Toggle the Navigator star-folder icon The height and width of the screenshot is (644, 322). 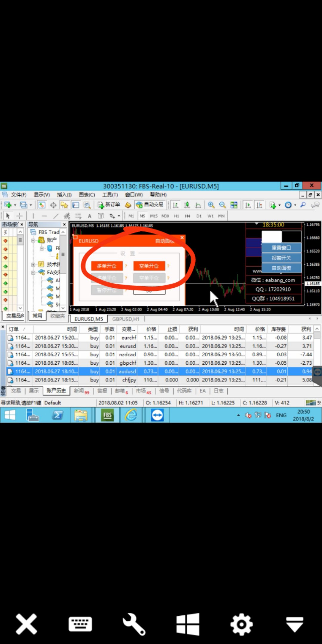pyautogui.click(x=64, y=205)
